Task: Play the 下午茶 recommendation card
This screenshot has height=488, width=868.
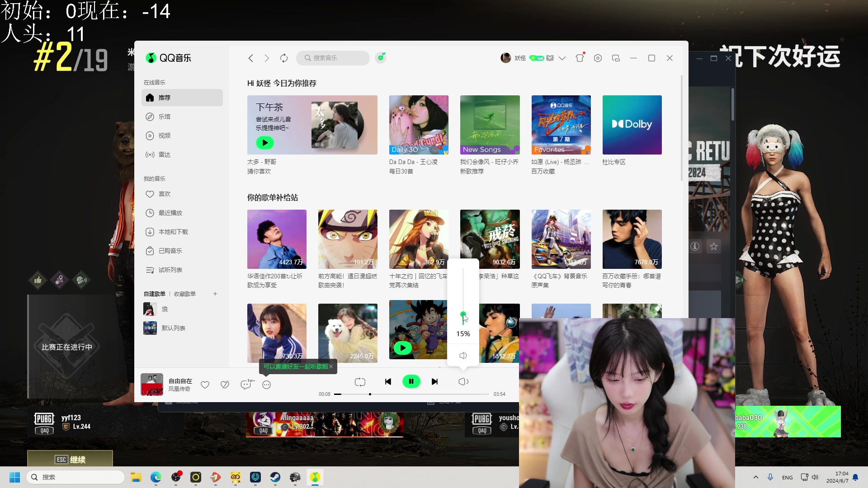Action: point(265,143)
